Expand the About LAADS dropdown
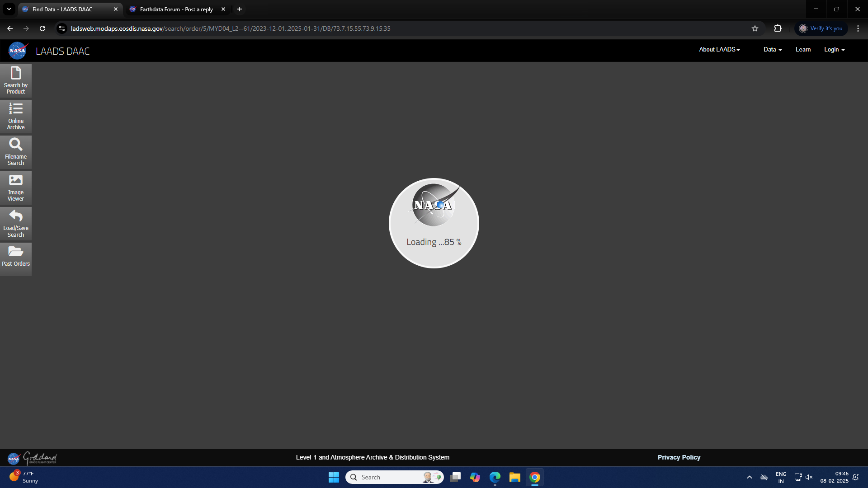 pos(719,49)
